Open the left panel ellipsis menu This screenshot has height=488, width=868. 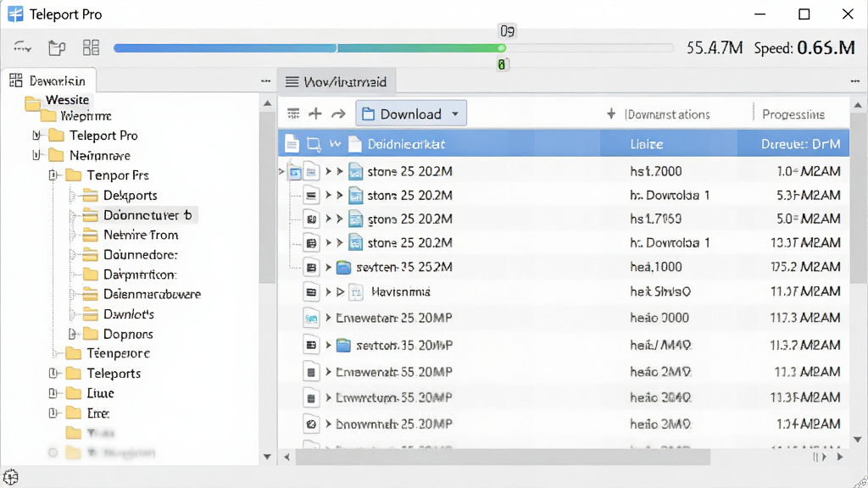tap(265, 80)
